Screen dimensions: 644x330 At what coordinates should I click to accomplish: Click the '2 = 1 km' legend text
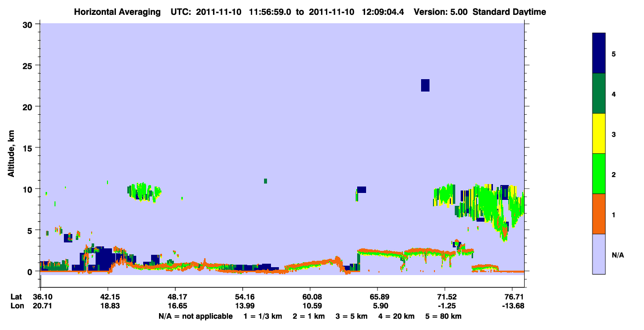tap(308, 316)
